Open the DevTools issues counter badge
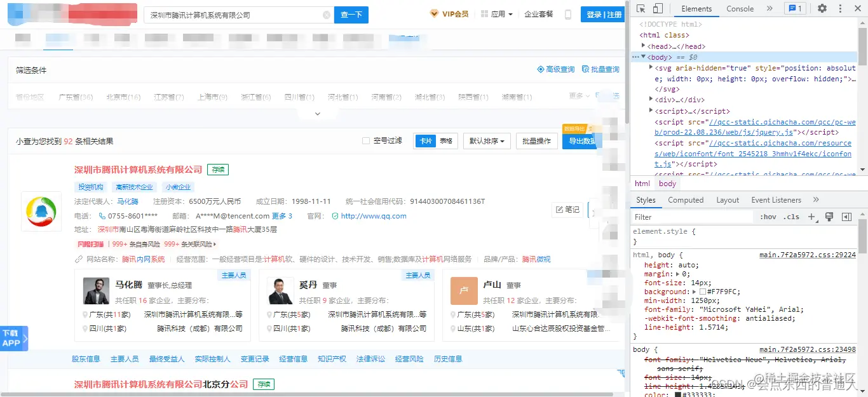868x397 pixels. click(795, 9)
